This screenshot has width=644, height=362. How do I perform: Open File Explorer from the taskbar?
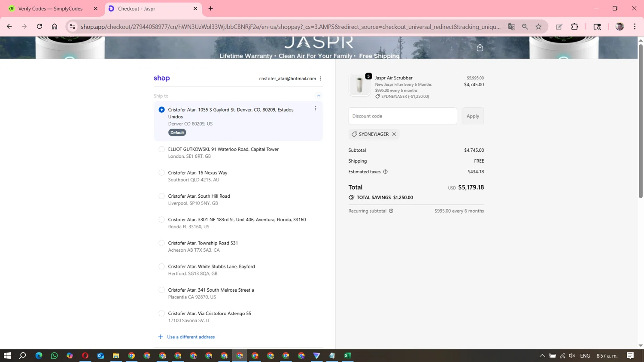[x=116, y=356]
